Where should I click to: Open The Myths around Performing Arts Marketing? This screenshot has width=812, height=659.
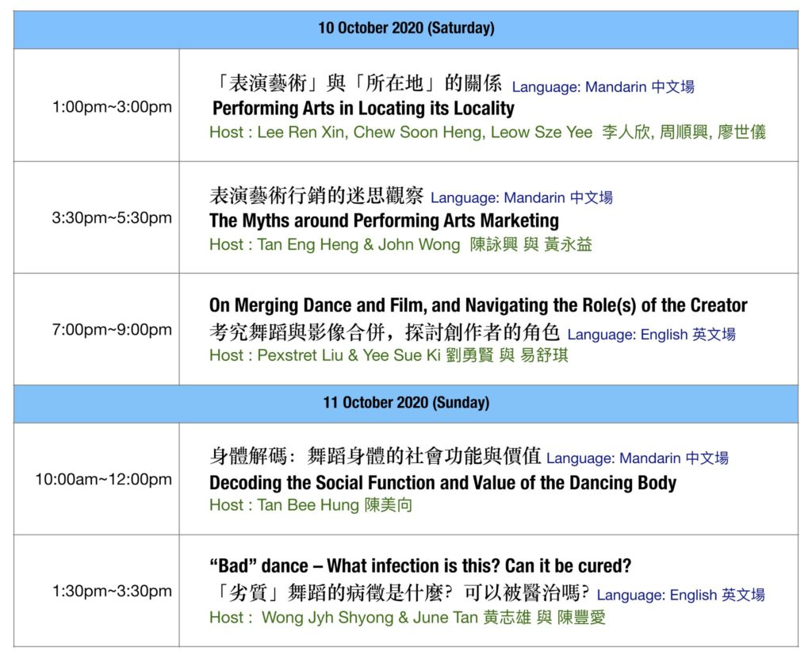pos(385,220)
